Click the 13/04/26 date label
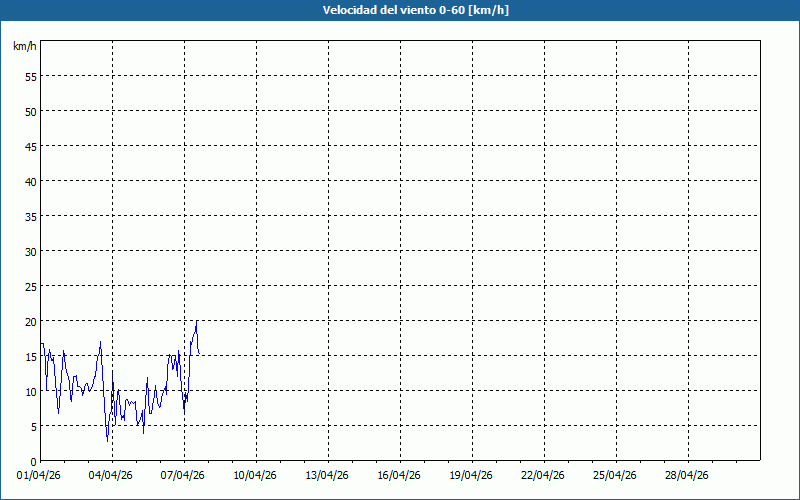This screenshot has height=500, width=800. (327, 475)
